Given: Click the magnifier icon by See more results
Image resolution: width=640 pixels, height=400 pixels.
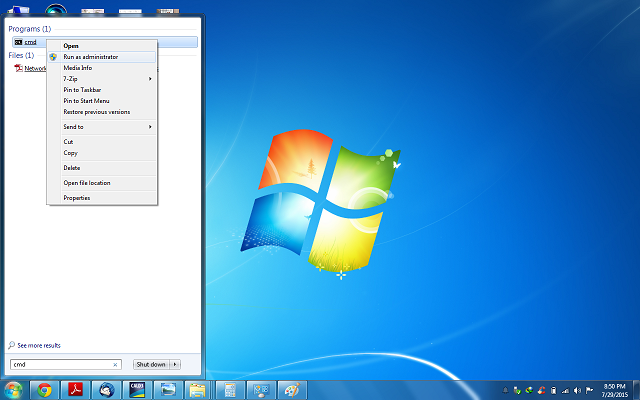Looking at the screenshot, I should pyautogui.click(x=11, y=345).
